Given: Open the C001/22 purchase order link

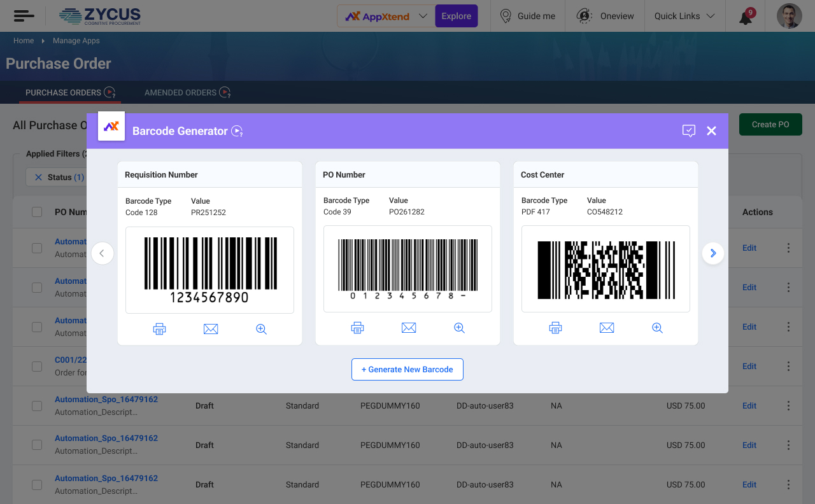Looking at the screenshot, I should tap(71, 360).
